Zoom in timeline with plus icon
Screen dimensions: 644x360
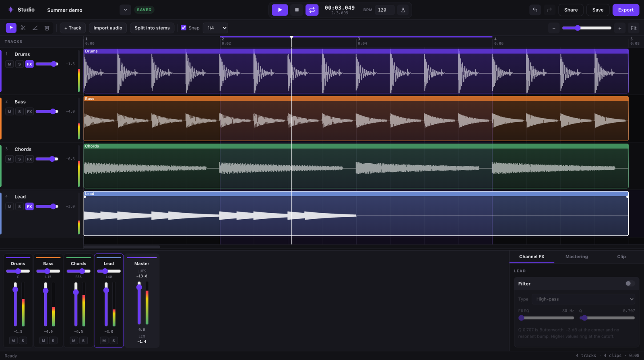pyautogui.click(x=620, y=28)
